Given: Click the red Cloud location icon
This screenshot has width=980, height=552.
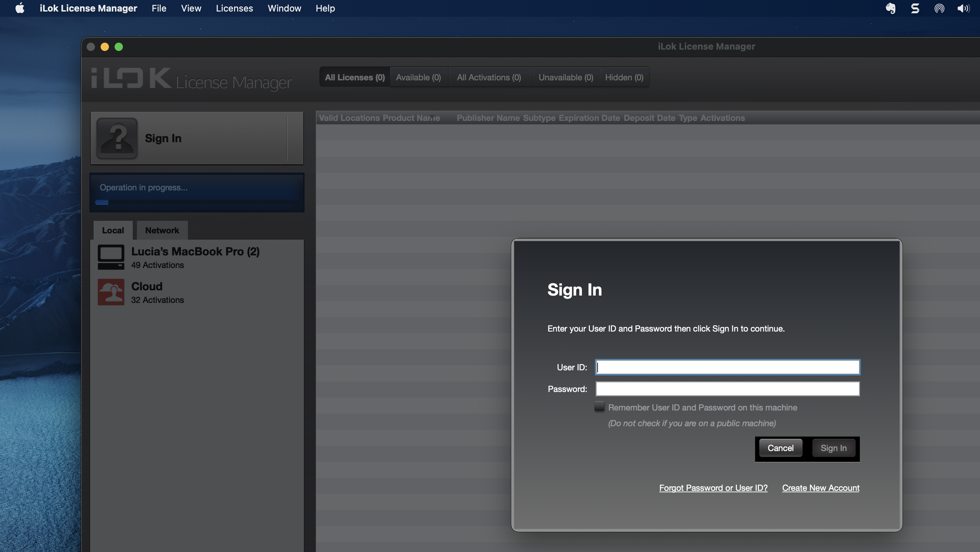Looking at the screenshot, I should [x=111, y=292].
